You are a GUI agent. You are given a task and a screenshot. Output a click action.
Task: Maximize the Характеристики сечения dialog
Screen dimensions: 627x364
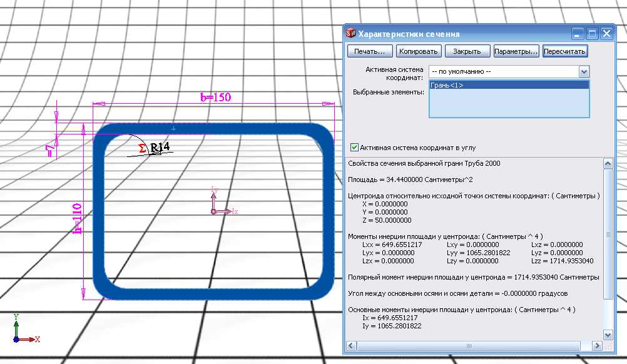tap(592, 34)
